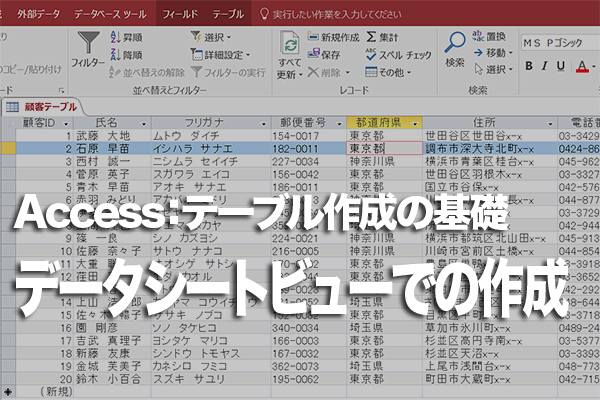Expand the 削除 dropdown arrow

tap(348, 72)
